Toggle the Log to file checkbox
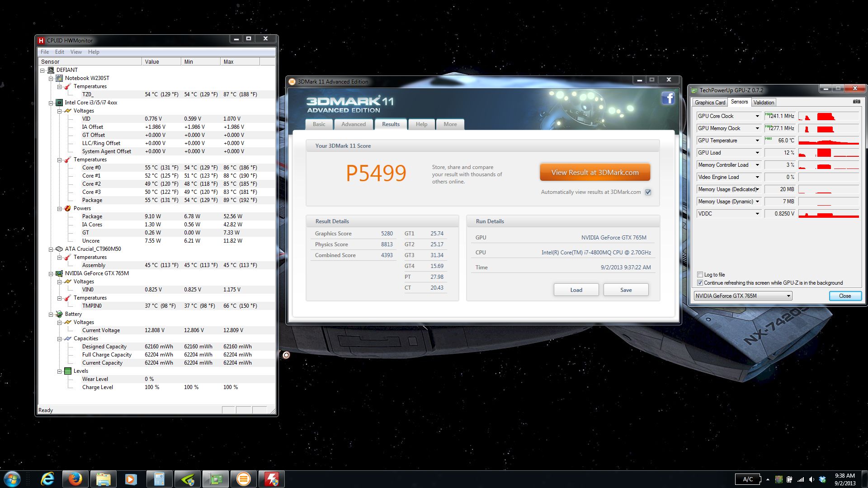868x488 pixels. click(x=700, y=275)
